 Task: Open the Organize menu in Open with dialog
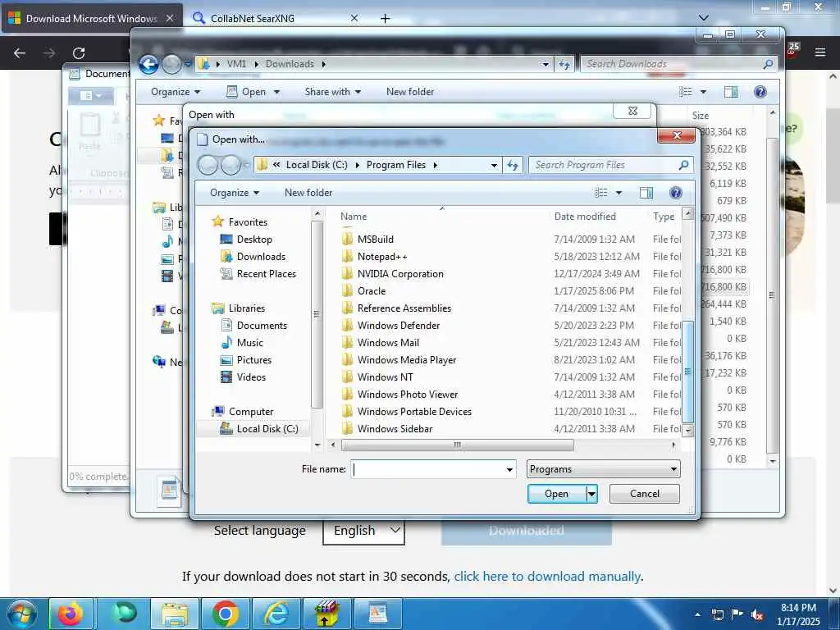tap(235, 192)
